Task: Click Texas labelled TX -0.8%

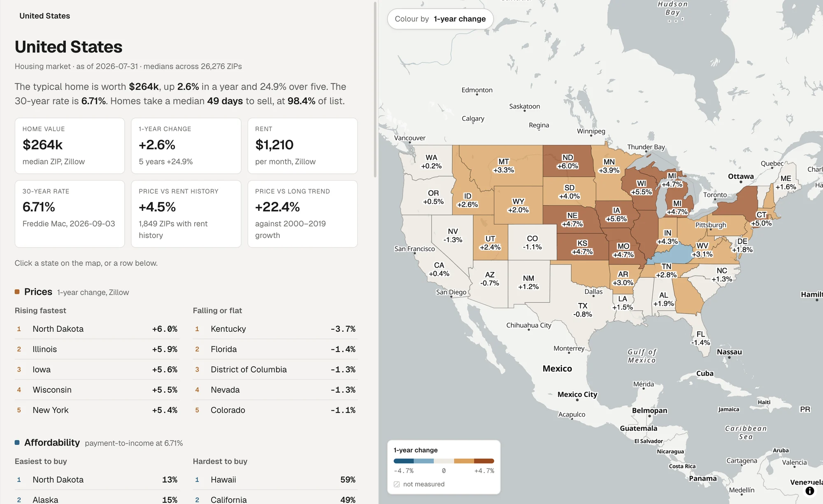Action: tap(582, 310)
